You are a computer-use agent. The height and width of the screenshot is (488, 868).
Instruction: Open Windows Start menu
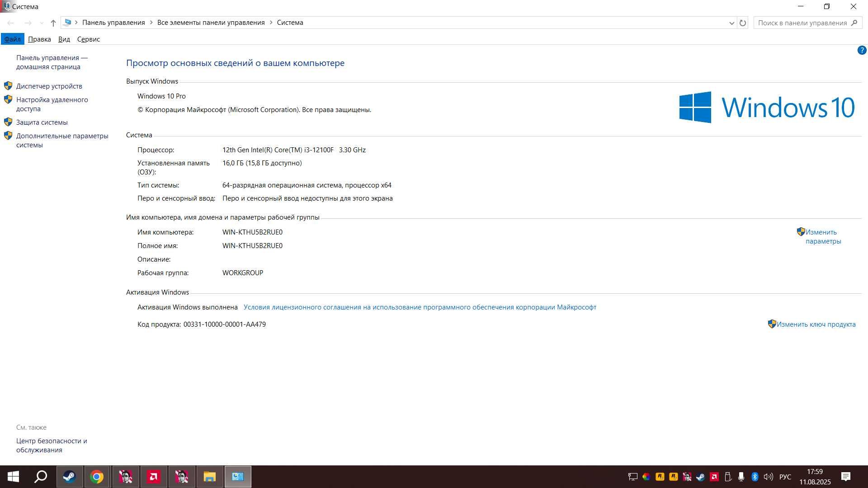(13, 477)
